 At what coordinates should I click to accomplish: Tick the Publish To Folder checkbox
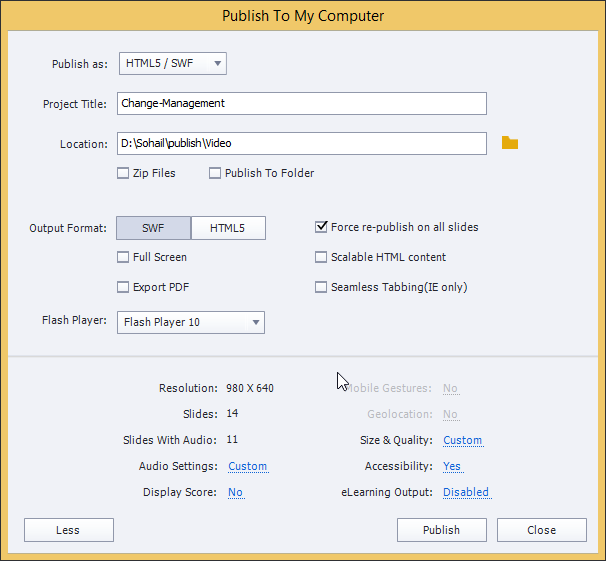[x=215, y=173]
